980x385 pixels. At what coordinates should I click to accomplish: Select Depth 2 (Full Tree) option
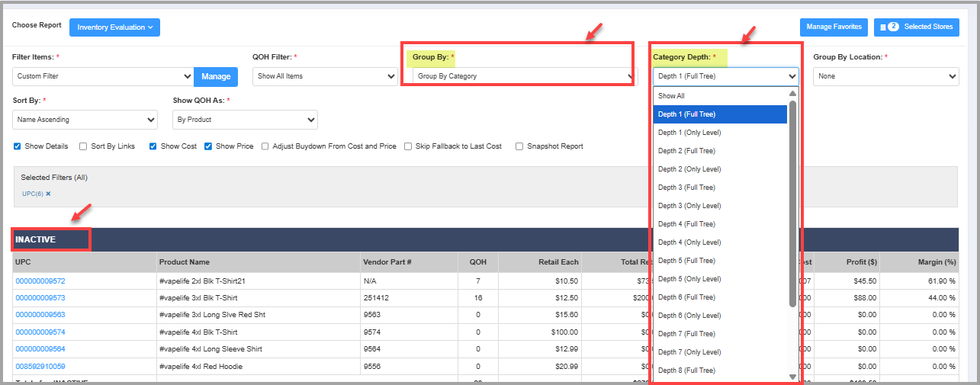(686, 151)
